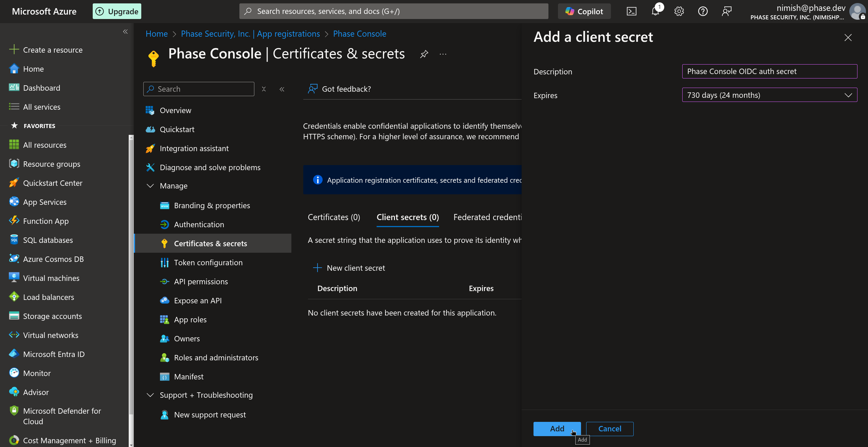The height and width of the screenshot is (447, 868).
Task: Click Add to create the client secret
Action: [x=557, y=428]
